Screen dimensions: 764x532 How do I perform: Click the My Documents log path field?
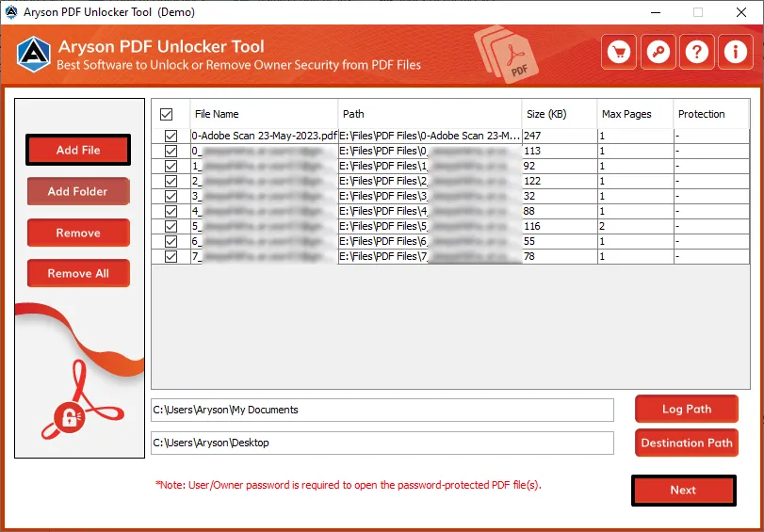coord(382,411)
